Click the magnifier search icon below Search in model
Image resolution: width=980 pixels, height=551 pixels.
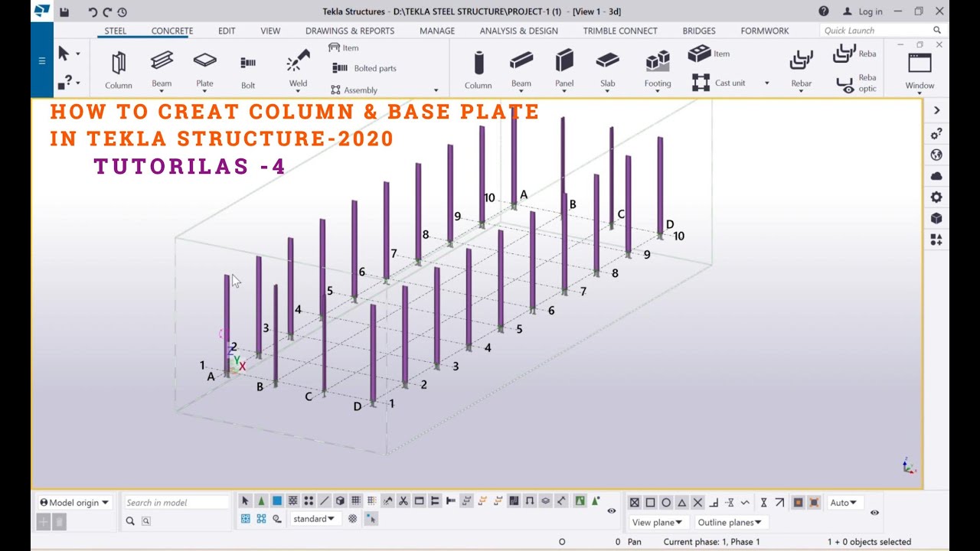point(130,521)
